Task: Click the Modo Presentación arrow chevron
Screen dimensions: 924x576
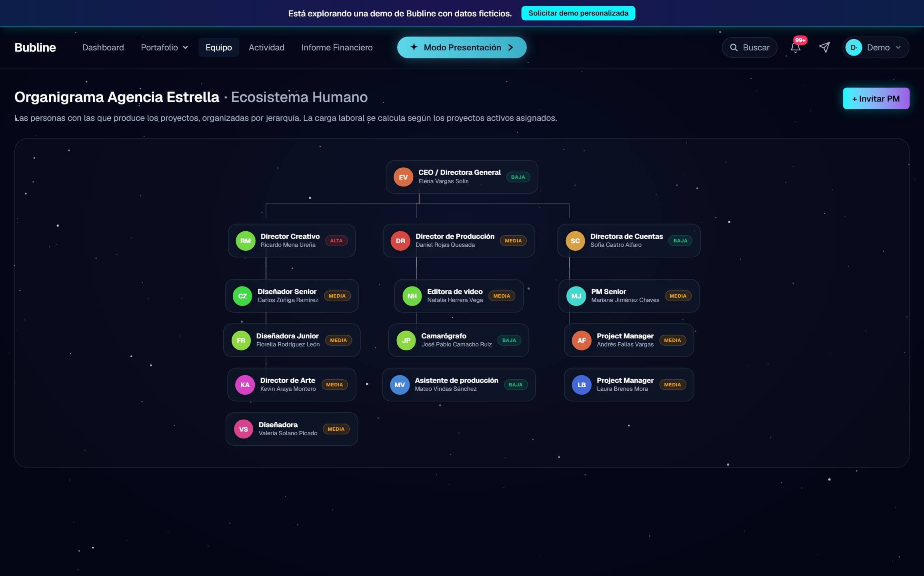Action: tap(510, 47)
